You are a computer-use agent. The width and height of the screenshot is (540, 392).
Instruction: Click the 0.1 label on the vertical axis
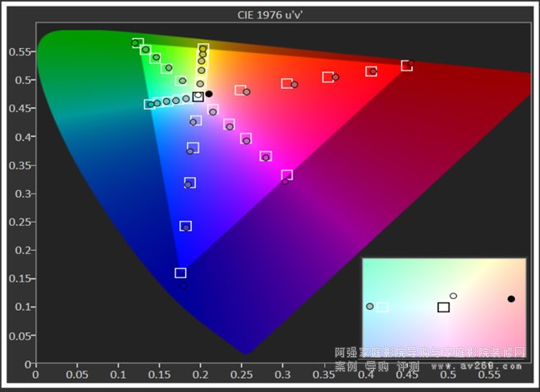(20, 307)
